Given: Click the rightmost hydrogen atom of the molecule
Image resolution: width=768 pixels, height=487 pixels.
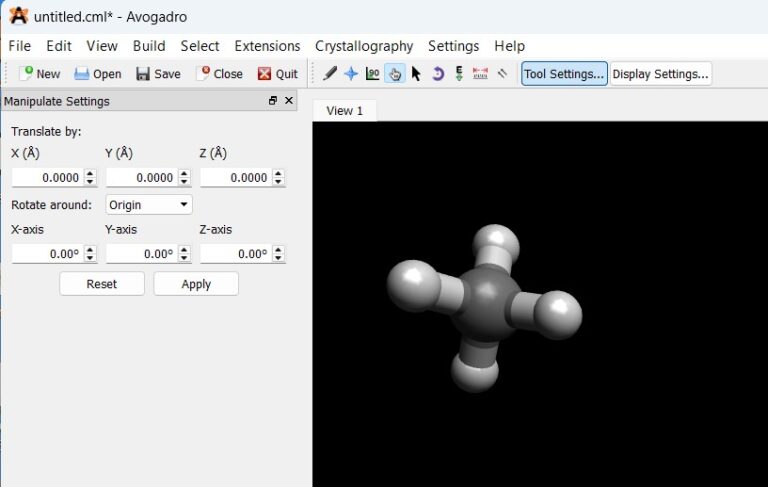Looking at the screenshot, I should coord(558,315).
